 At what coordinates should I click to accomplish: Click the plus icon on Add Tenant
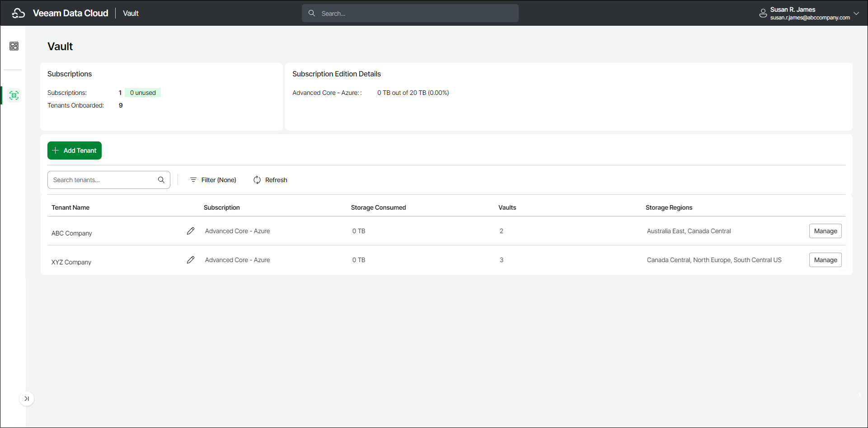pyautogui.click(x=56, y=151)
